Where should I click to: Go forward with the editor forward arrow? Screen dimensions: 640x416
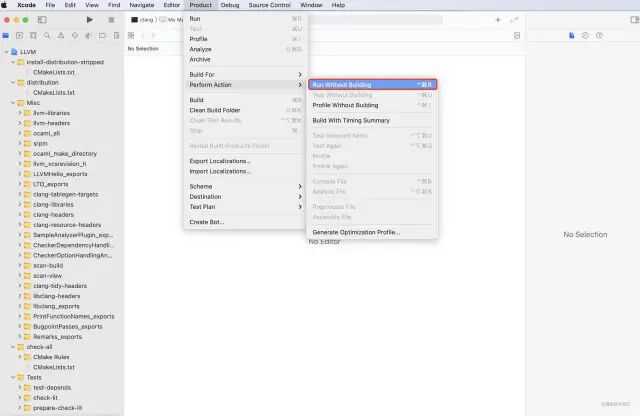tap(153, 36)
